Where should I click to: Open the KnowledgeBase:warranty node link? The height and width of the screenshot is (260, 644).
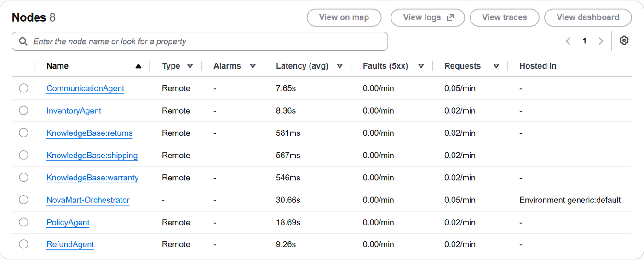tap(92, 178)
